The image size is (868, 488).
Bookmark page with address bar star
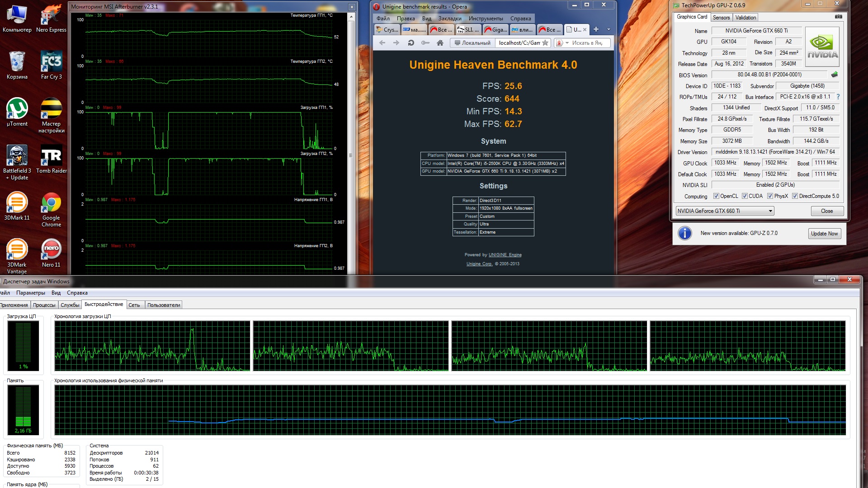(545, 43)
